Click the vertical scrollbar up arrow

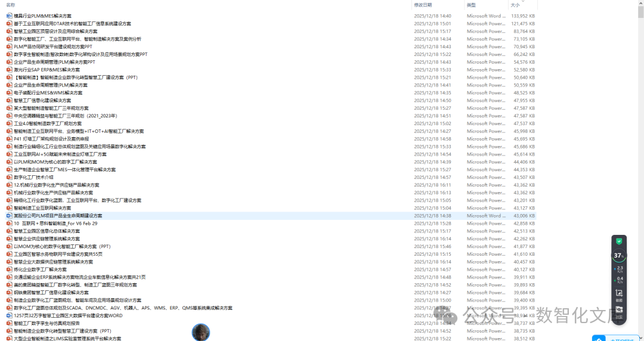(x=640, y=2)
